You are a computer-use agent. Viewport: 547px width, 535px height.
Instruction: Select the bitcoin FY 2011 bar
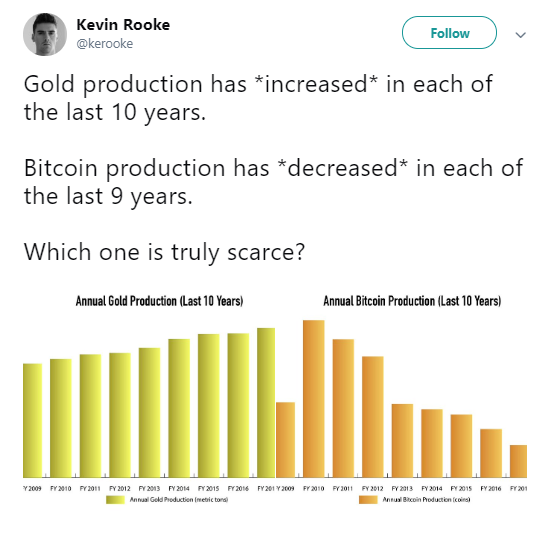point(343,408)
